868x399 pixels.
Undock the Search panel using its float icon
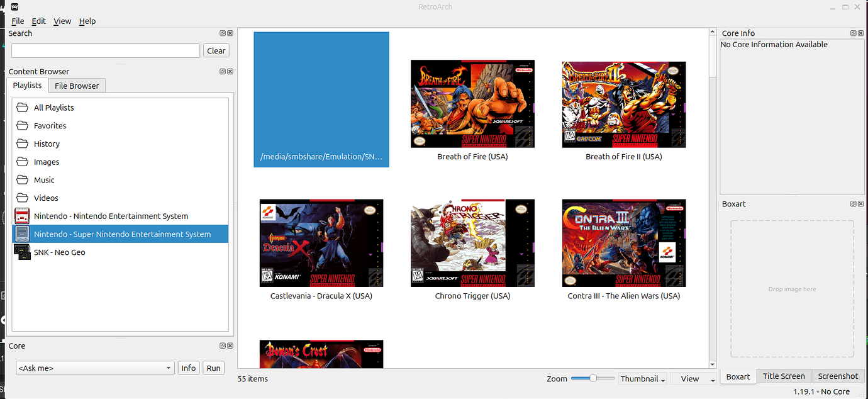222,33
